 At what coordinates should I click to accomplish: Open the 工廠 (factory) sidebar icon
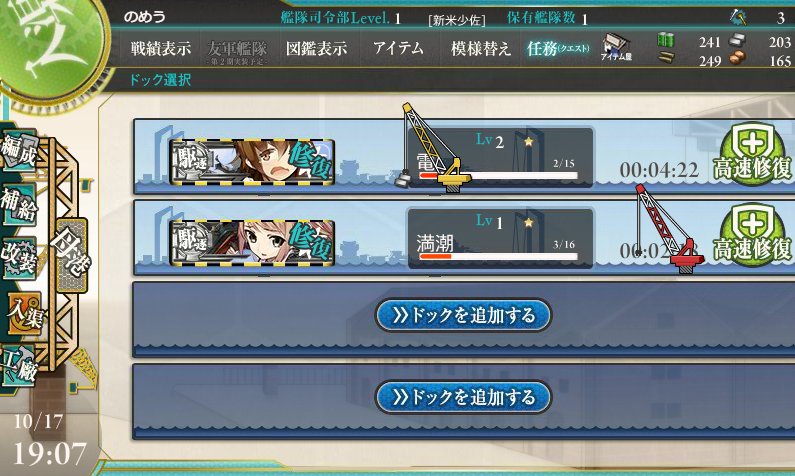pyautogui.click(x=19, y=366)
